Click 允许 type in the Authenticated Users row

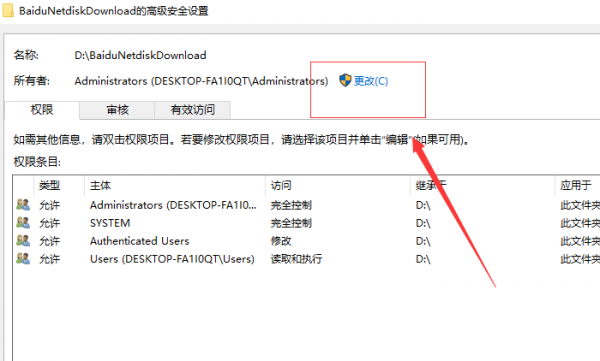click(49, 241)
